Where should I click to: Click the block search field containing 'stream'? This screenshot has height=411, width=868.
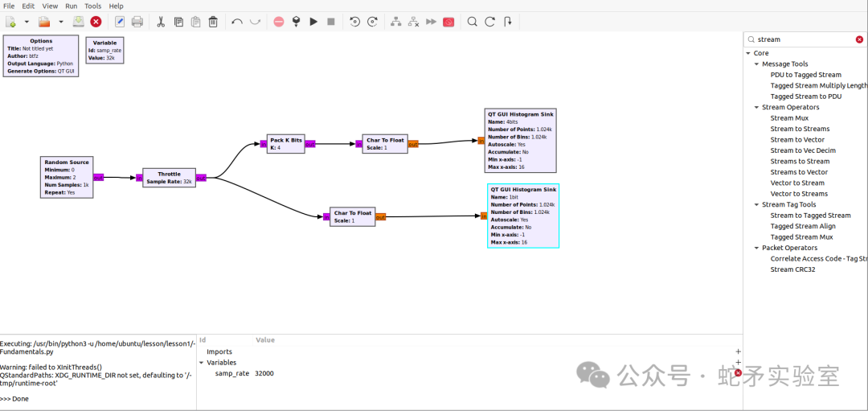tap(805, 39)
